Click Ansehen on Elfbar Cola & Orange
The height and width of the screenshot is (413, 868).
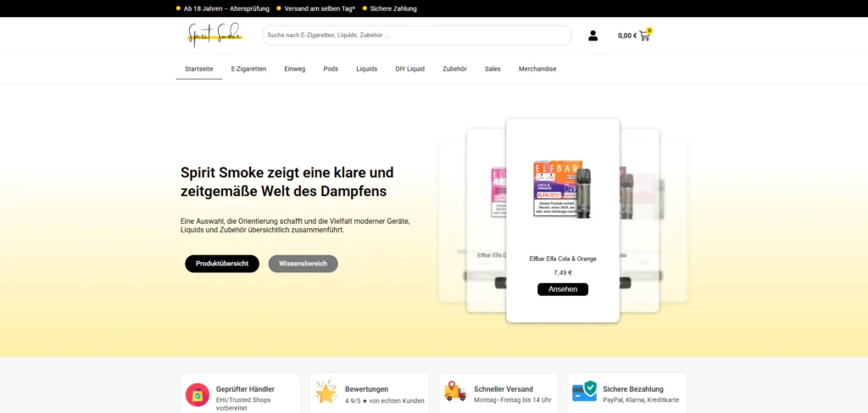coord(563,289)
